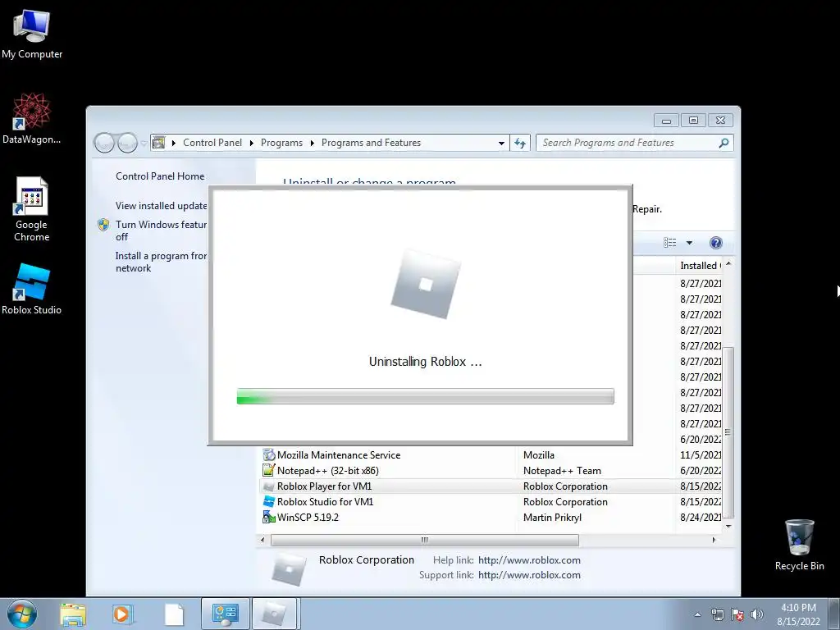Click Martin Prikryl publisher cell
This screenshot has width=840, height=630.
(552, 518)
